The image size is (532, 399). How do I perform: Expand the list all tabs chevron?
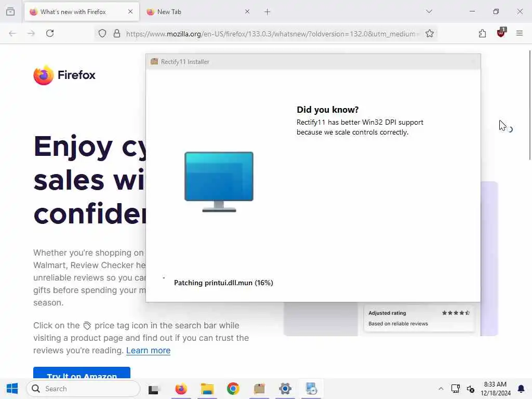429,11
